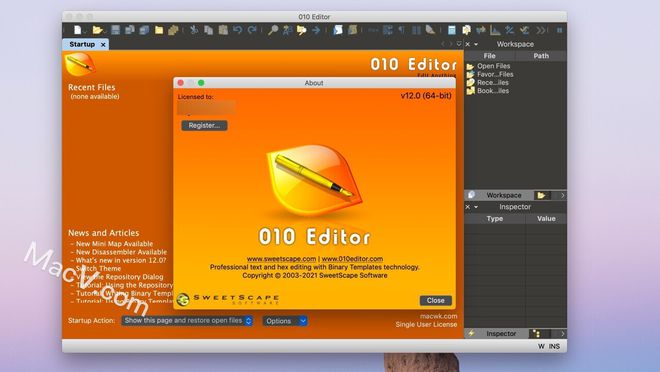Close the Startup tab
The width and height of the screenshot is (660, 372).
[x=103, y=44]
